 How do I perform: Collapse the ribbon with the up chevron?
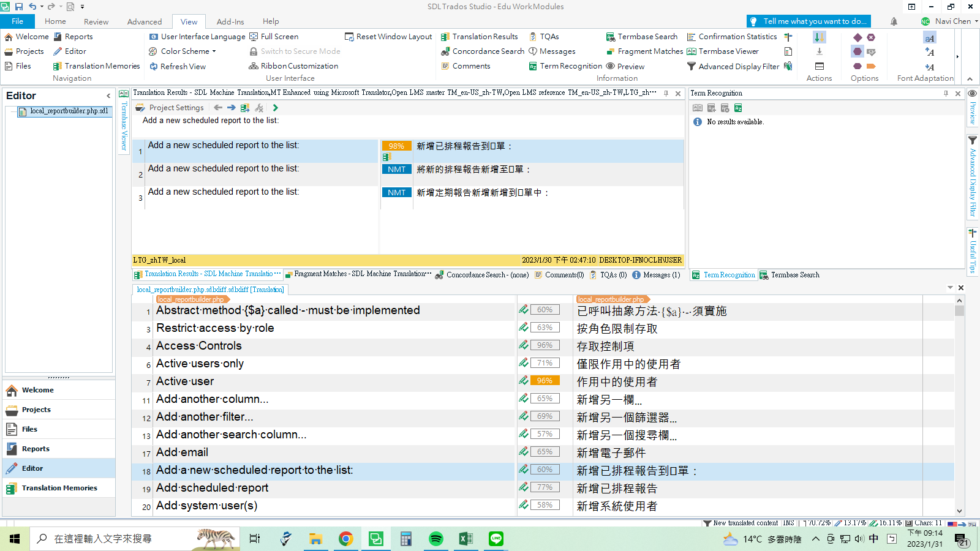[x=970, y=79]
